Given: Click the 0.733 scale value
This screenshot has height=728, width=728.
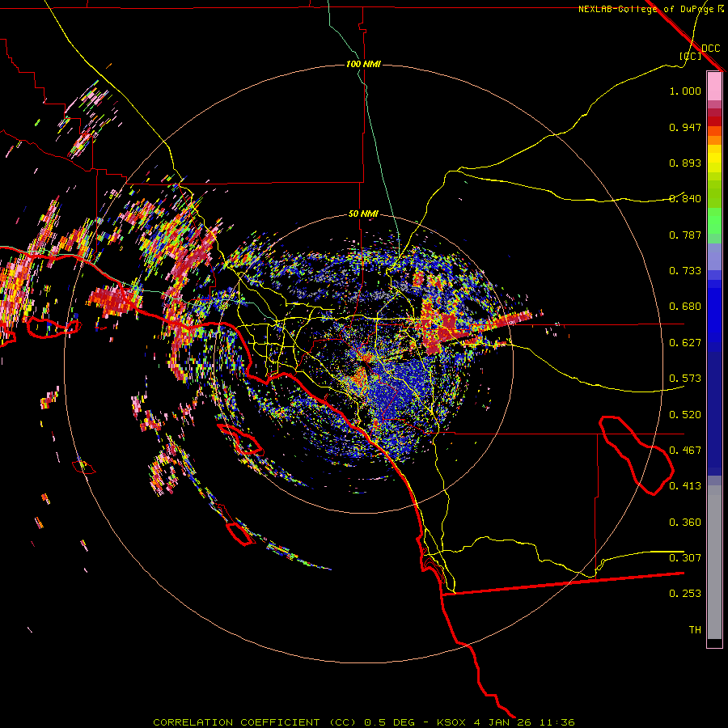Looking at the screenshot, I should (685, 271).
